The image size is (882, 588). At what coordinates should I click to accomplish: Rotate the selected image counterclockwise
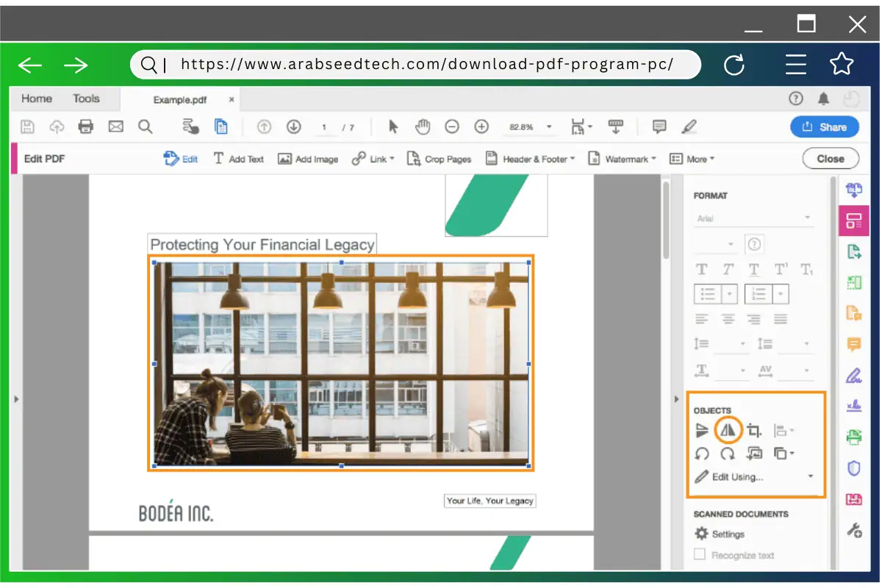pyautogui.click(x=702, y=453)
